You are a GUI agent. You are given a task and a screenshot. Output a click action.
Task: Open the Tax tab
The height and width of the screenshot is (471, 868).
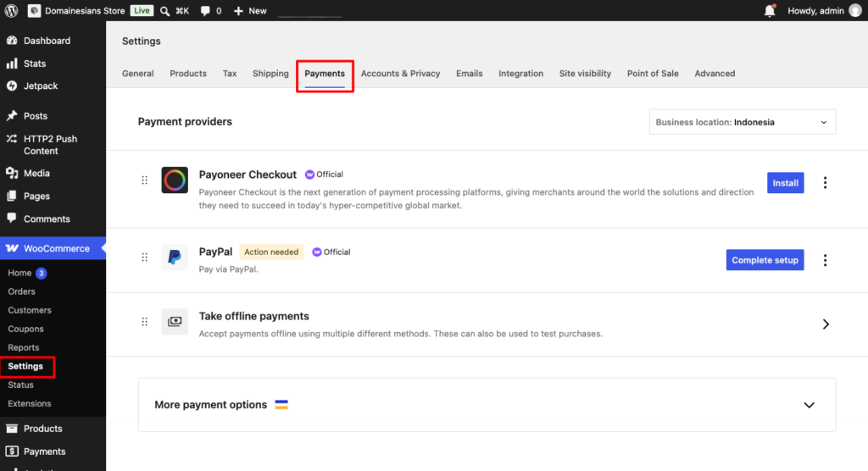230,74
